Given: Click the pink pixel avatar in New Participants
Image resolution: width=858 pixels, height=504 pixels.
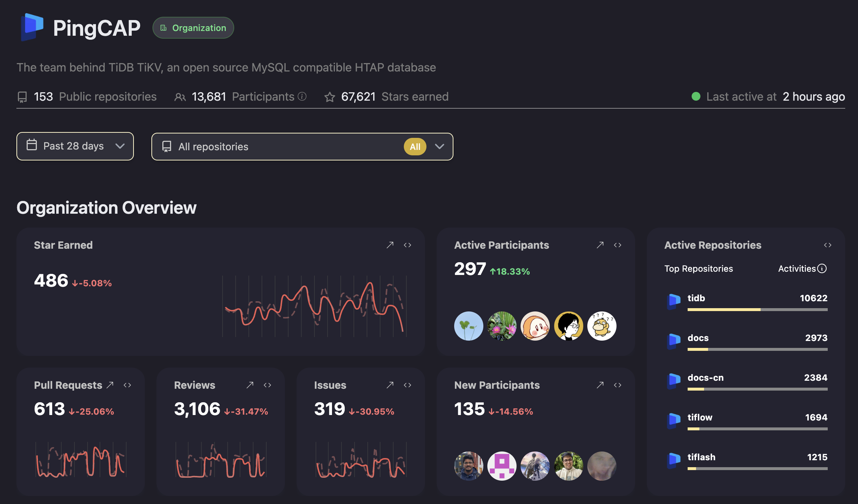Looking at the screenshot, I should [x=502, y=466].
